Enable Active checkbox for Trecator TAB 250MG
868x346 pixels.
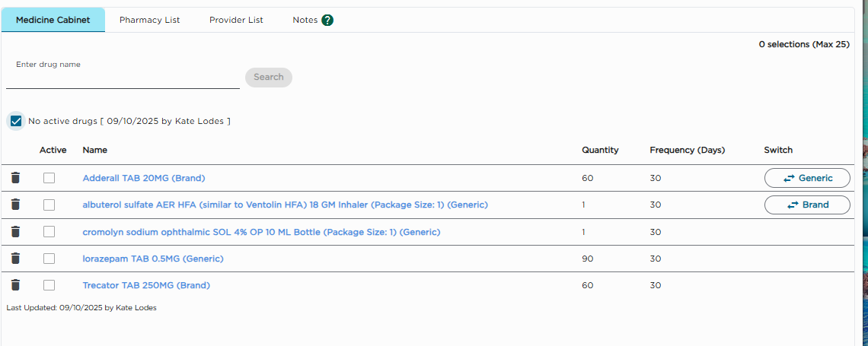(x=49, y=285)
